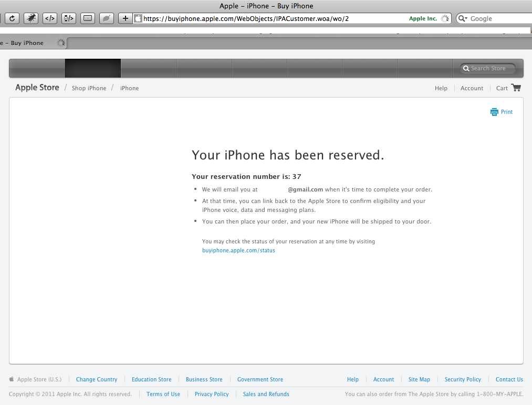This screenshot has width=532, height=405.
Task: Select the Buy iPhone browser tab
Action: (x=32, y=43)
